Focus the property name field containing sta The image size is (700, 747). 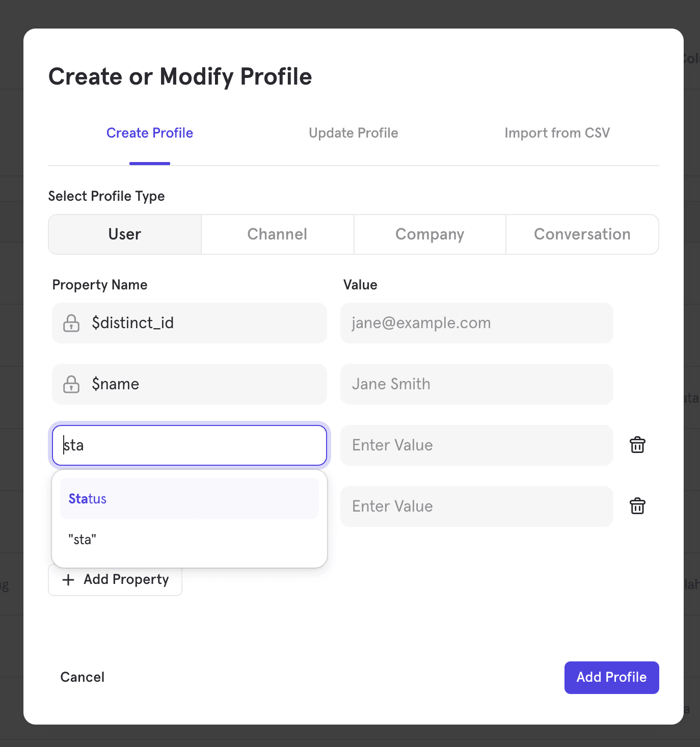(189, 445)
